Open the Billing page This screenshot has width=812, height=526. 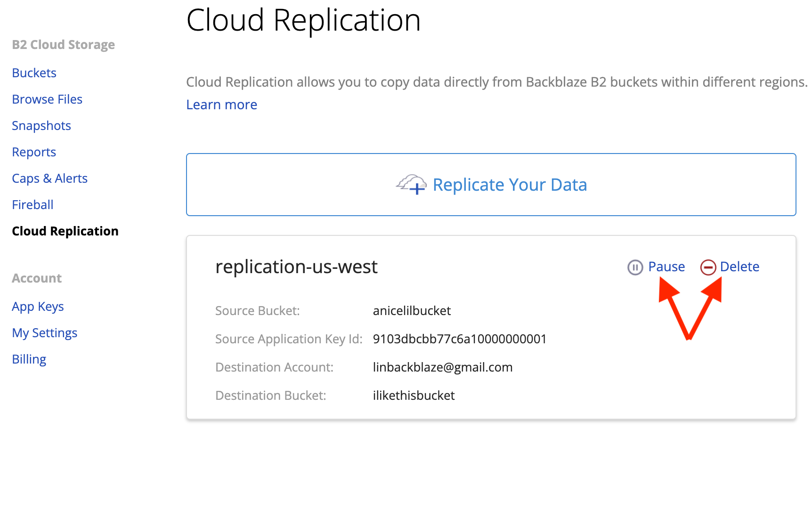[29, 359]
